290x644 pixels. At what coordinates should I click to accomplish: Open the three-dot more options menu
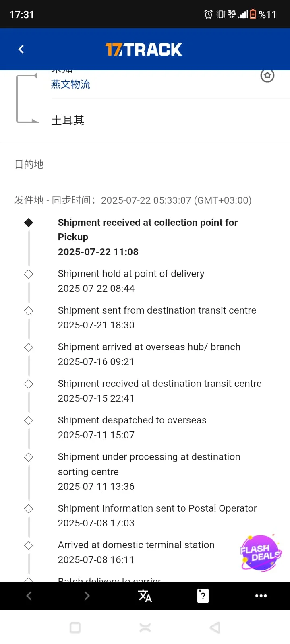[261, 596]
